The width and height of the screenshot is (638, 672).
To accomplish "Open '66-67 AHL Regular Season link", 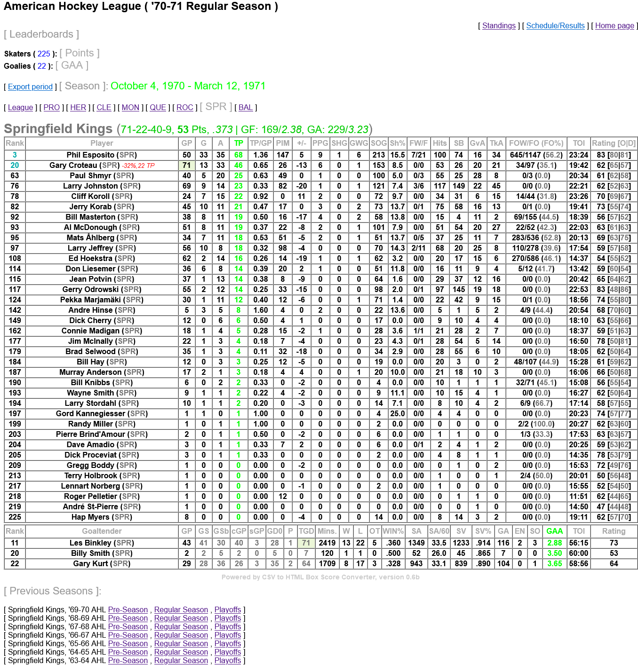I will pos(181,635).
